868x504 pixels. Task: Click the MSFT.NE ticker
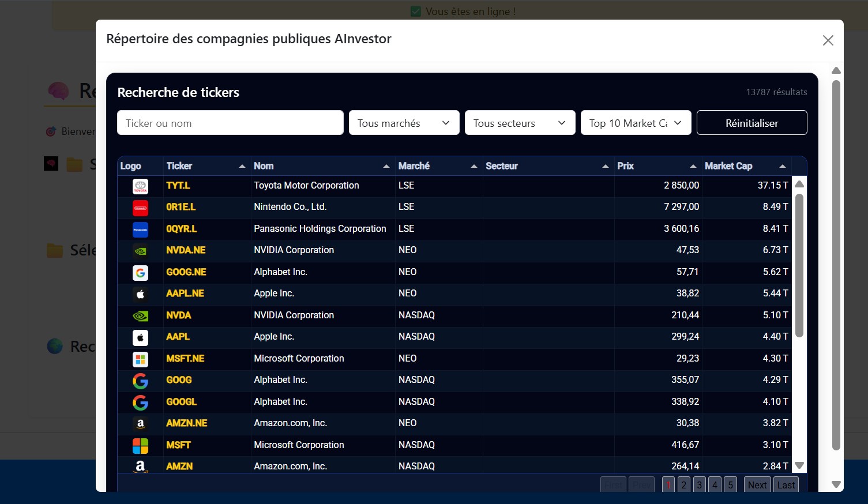coord(185,359)
